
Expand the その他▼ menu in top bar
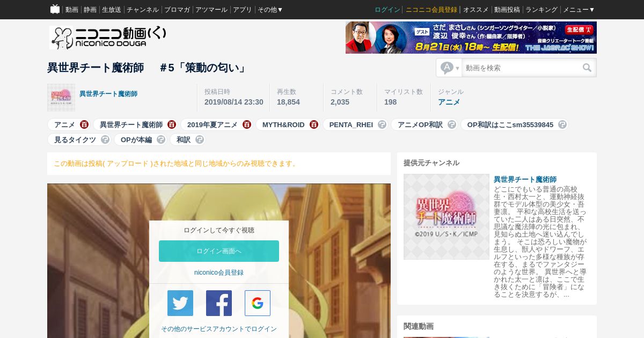270,10
